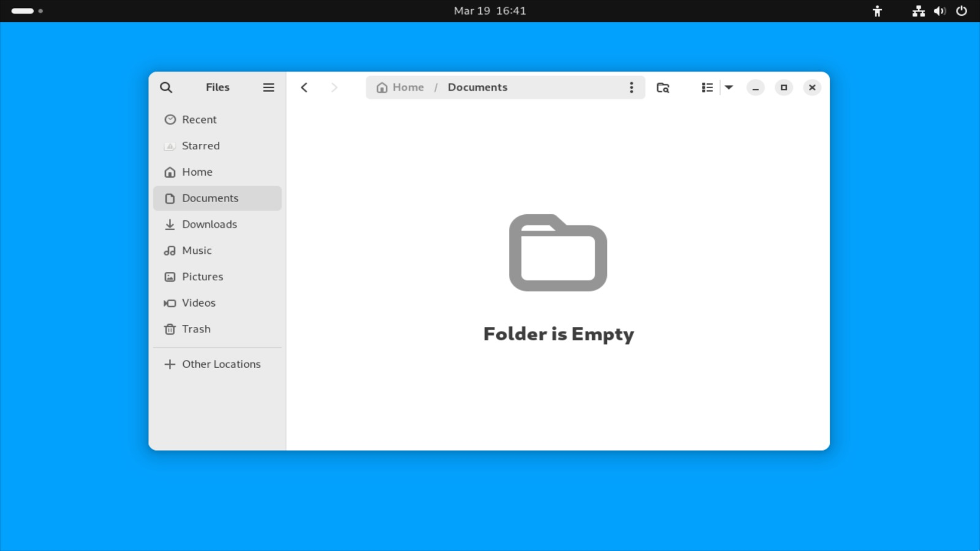Click the accessibility icon in the top bar
Viewport: 980px width, 551px height.
tap(877, 10)
